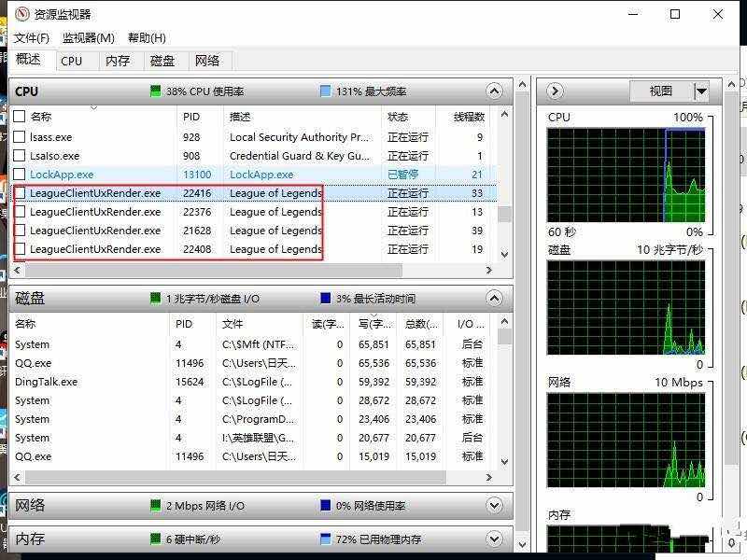Image resolution: width=747 pixels, height=560 pixels.
Task: Toggle the select-all checkbox beside 名称
Action: coord(19,117)
